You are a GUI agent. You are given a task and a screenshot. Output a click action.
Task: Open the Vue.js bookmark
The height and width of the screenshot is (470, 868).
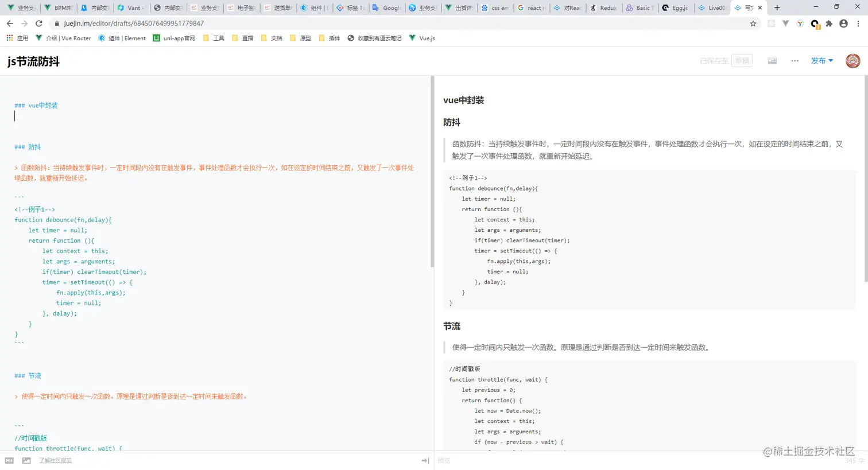(422, 38)
